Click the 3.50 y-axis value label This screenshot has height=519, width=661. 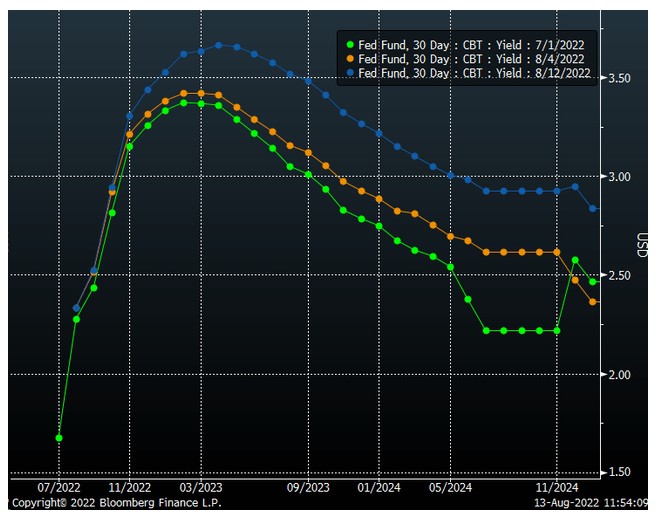[621, 78]
